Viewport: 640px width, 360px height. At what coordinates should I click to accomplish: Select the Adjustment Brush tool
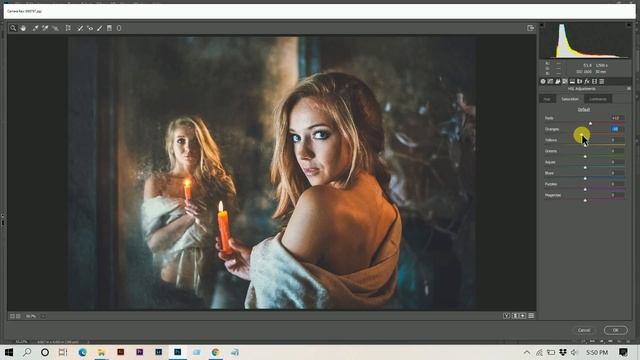tap(100, 28)
